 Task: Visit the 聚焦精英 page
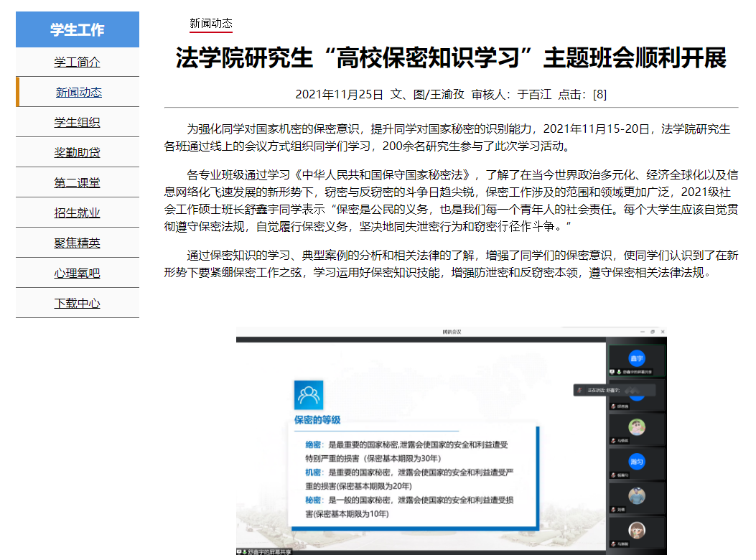[78, 243]
